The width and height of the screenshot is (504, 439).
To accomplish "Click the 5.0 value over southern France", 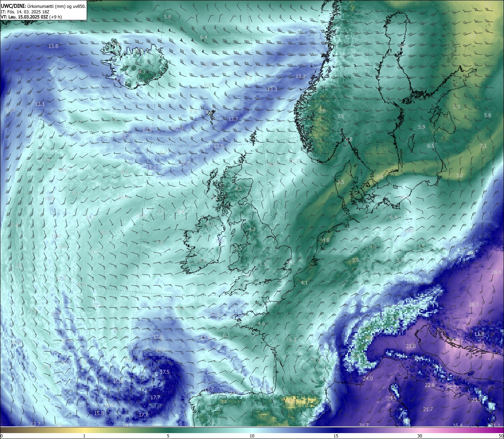I will point(317,361).
